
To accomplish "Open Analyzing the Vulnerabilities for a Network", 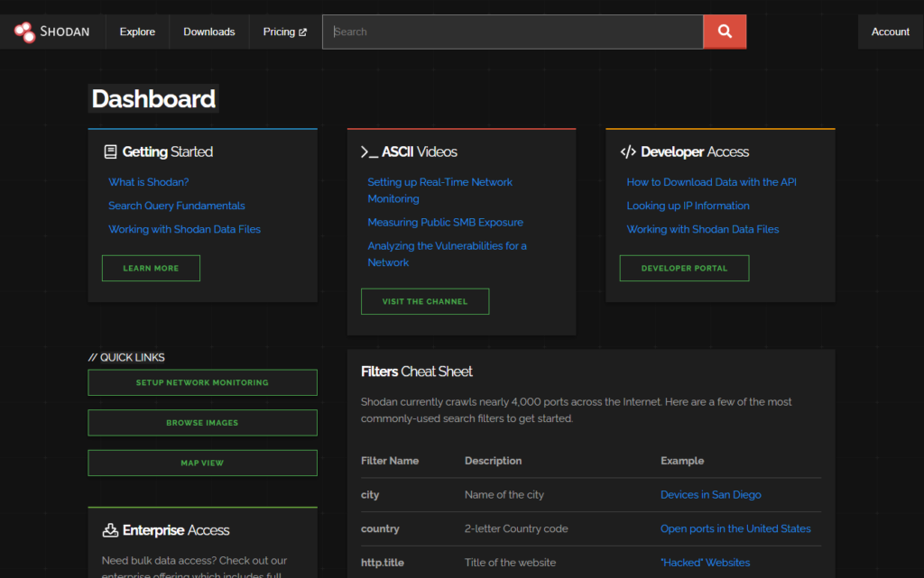I will tap(448, 253).
